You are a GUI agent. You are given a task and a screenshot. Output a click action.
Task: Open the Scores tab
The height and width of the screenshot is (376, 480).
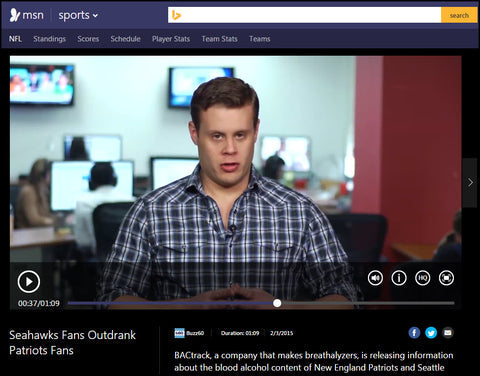(88, 39)
